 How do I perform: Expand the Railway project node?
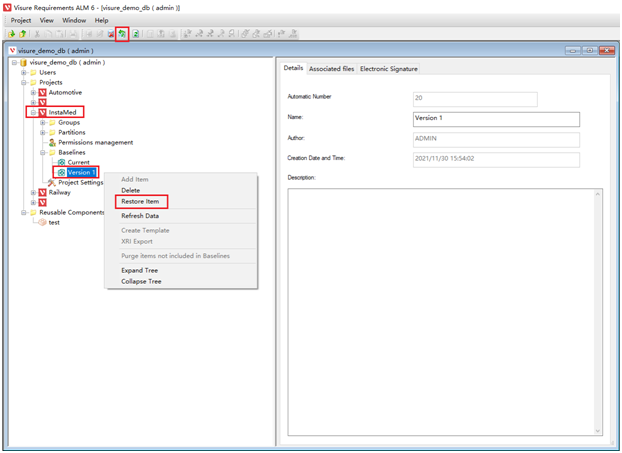[x=33, y=192]
